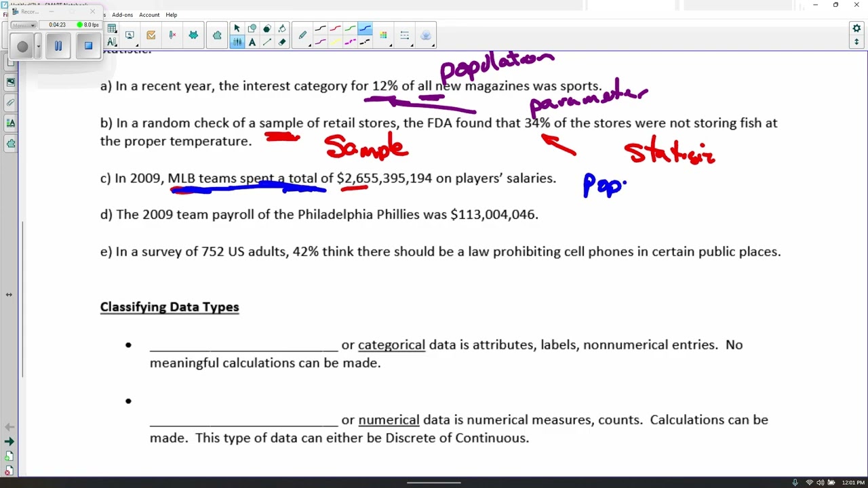Choose the black dashed pen style
The height and width of the screenshot is (488, 868).
coord(365,42)
